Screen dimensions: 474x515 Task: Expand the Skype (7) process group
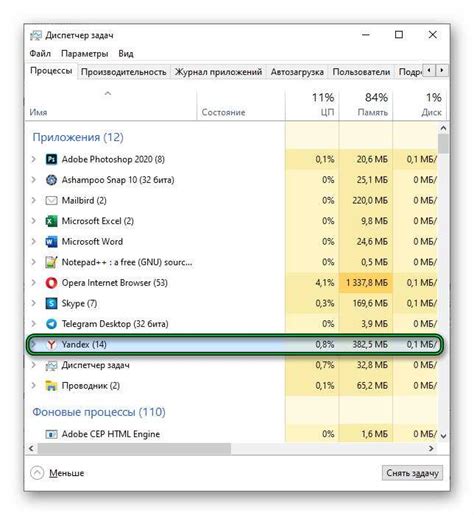click(x=33, y=303)
